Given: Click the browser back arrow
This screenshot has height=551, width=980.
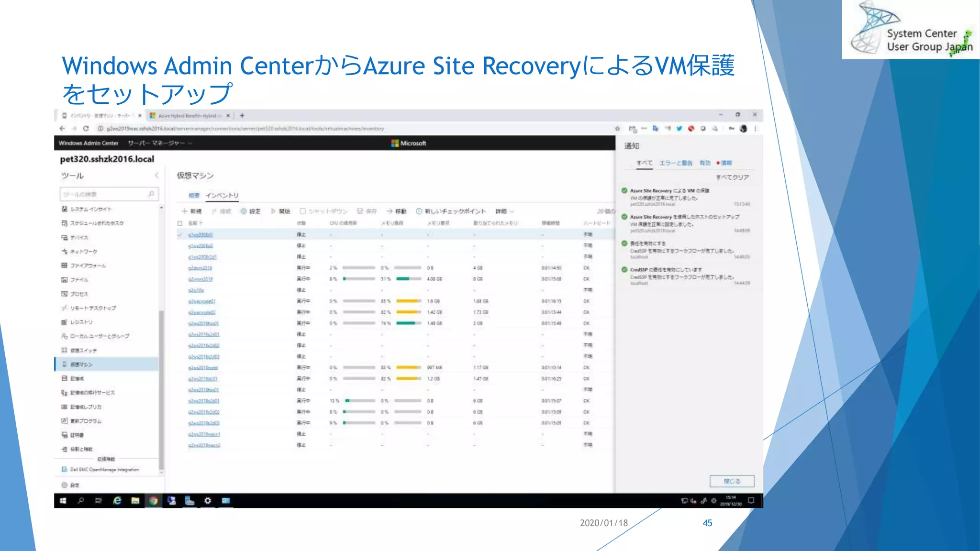Looking at the screenshot, I should click(x=62, y=128).
